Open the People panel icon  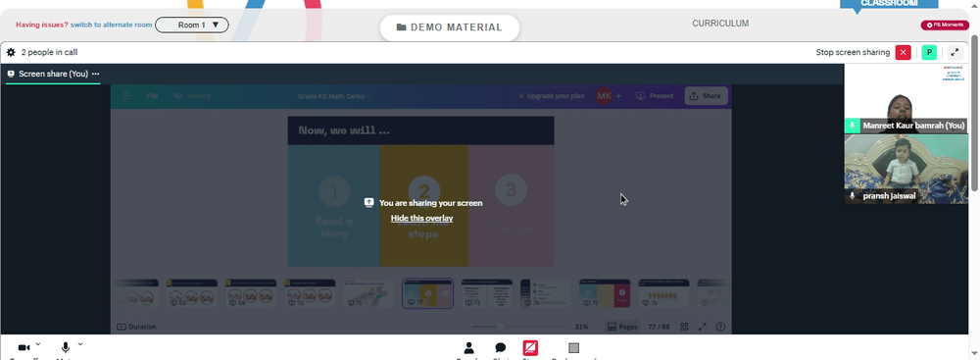468,348
